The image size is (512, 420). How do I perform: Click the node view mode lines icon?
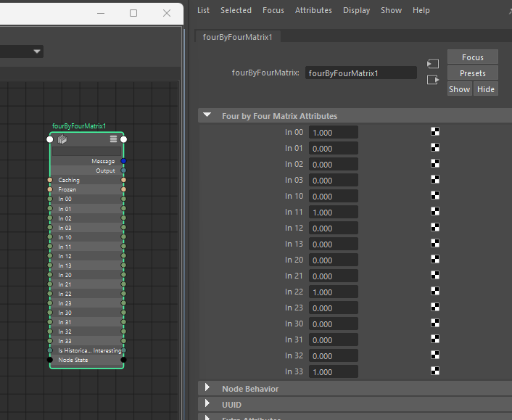click(113, 139)
